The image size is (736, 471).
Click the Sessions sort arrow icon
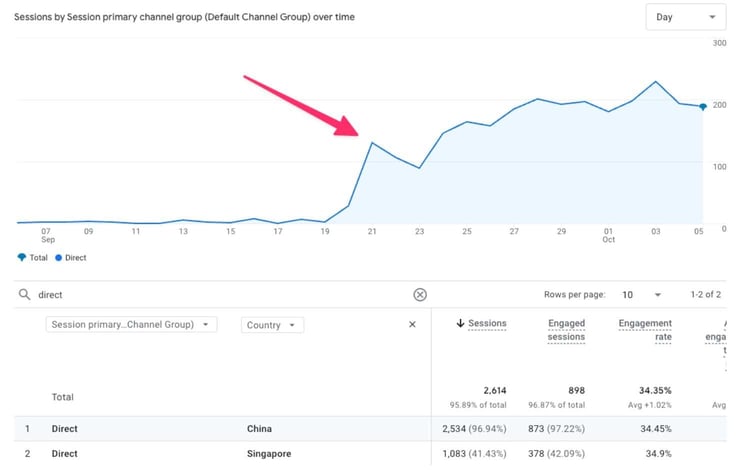pos(460,323)
